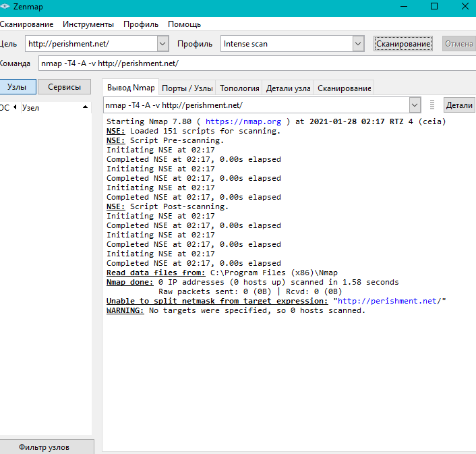Click the http://perishment.net/ link in output
The height and width of the screenshot is (454, 476).
tap(389, 301)
